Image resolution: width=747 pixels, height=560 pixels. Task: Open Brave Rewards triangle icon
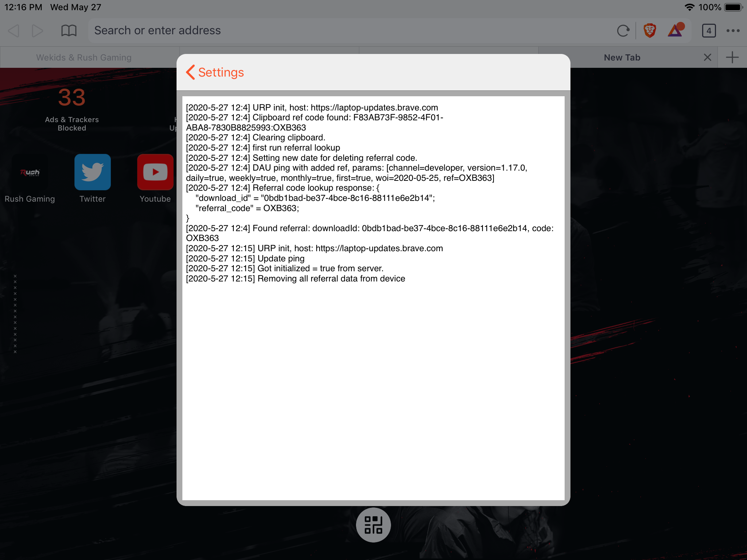[676, 31]
